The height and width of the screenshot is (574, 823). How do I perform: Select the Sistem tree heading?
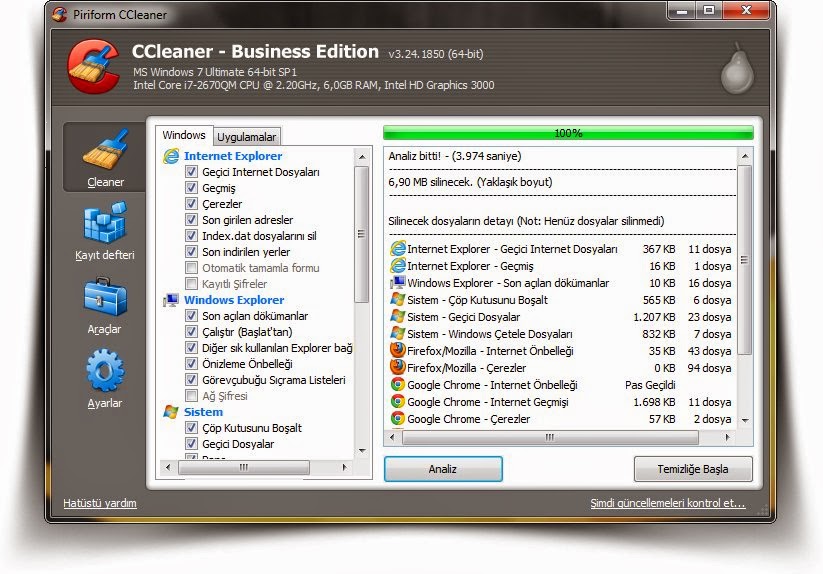(x=204, y=412)
